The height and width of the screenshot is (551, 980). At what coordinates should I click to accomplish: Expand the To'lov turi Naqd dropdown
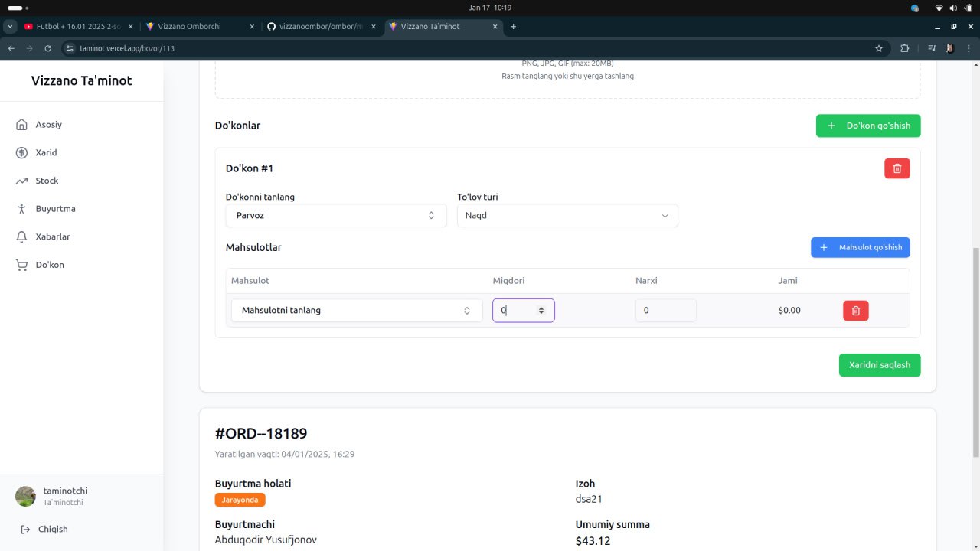[x=567, y=216]
